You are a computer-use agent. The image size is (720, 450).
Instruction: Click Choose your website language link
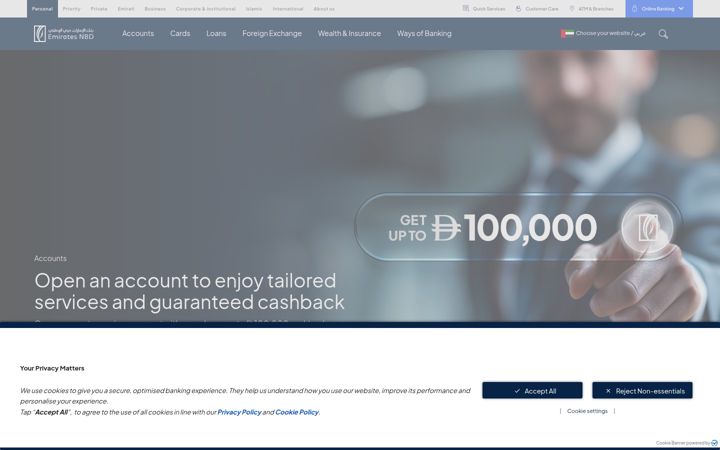click(610, 33)
